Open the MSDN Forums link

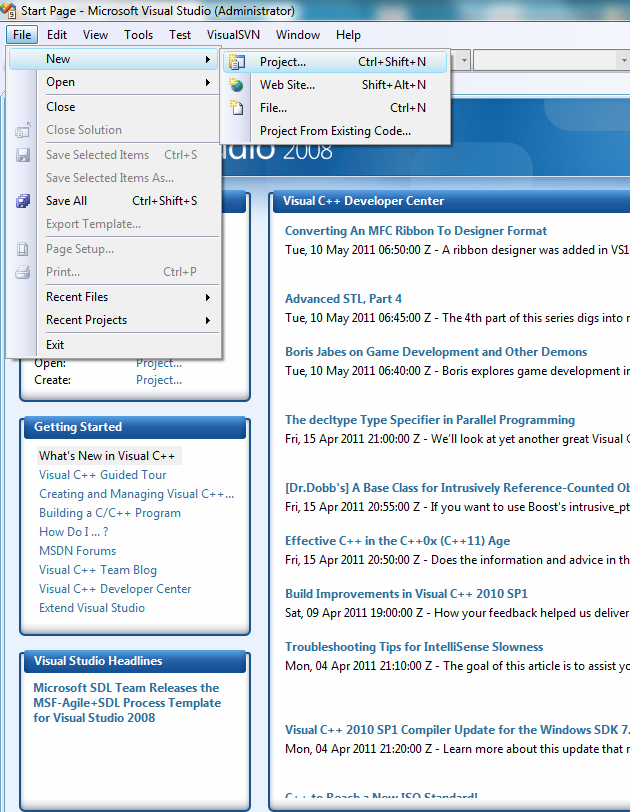click(78, 551)
